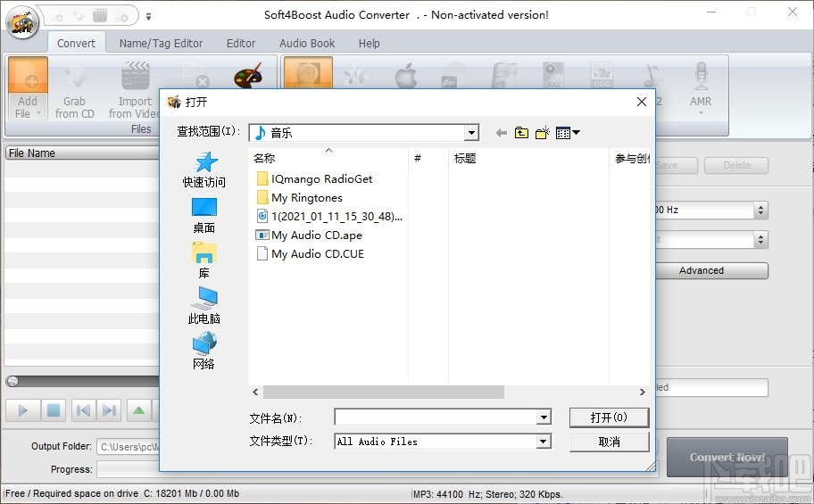Viewport: 814px width, 504px height.
Task: Click the Delete profile button
Action: (x=736, y=166)
